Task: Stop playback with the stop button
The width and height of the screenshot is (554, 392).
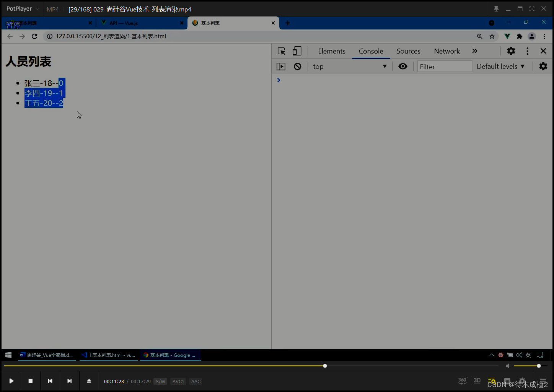Action: (x=31, y=381)
